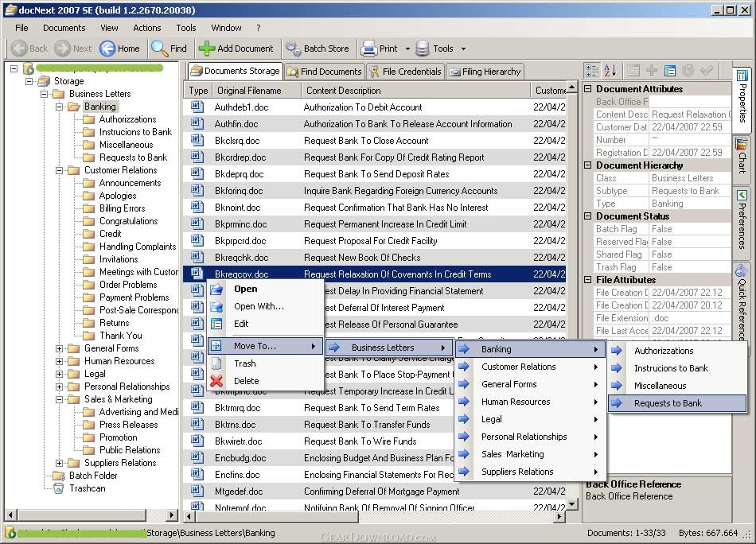Click the document list vertical scroll down arrow
The image size is (756, 544).
[x=572, y=504]
